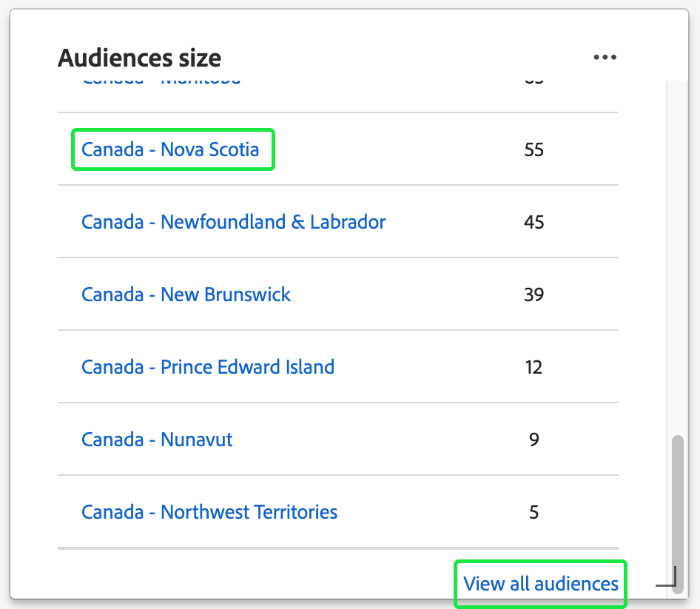This screenshot has width=700, height=609.
Task: Click the count 5 for Northwest Territories
Action: [534, 512]
